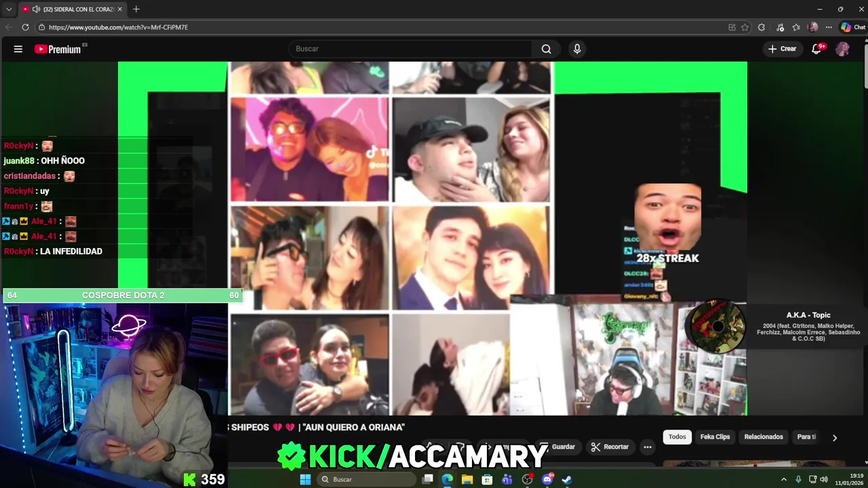The height and width of the screenshot is (488, 868).
Task: Open the Crear upload menu
Action: pyautogui.click(x=782, y=49)
